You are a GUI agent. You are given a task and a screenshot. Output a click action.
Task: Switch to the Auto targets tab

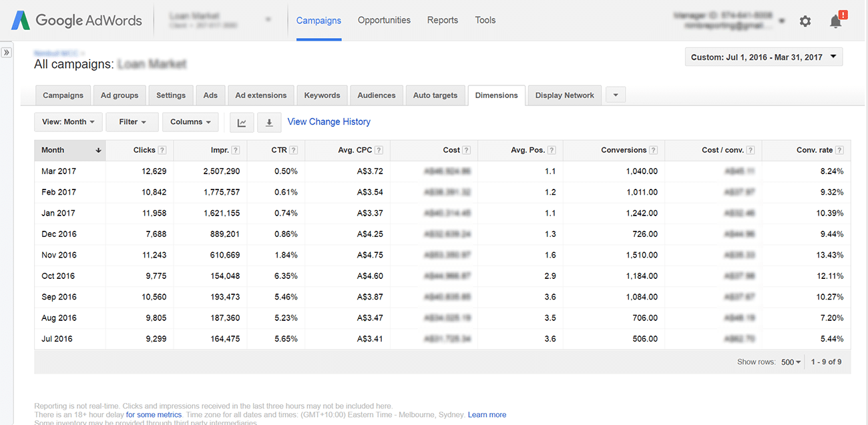435,95
